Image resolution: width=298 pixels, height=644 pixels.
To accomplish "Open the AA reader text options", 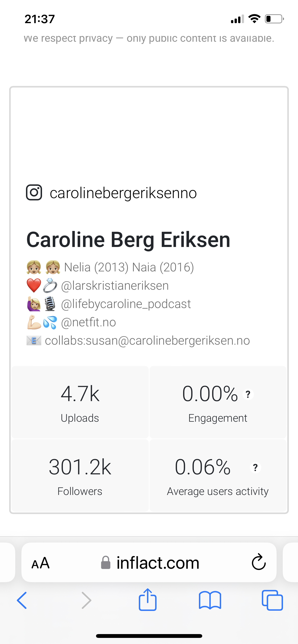I will 40,563.
